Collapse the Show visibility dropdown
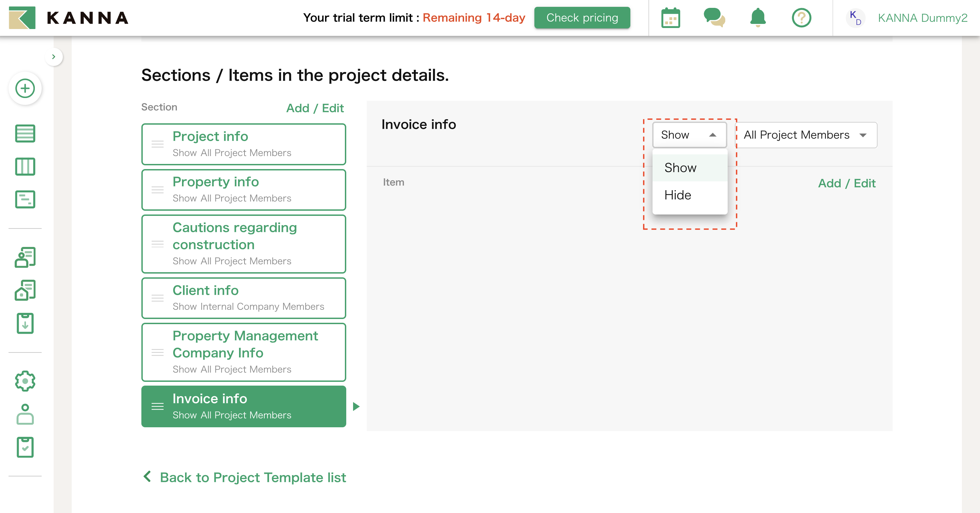The height and width of the screenshot is (513, 980). [689, 135]
